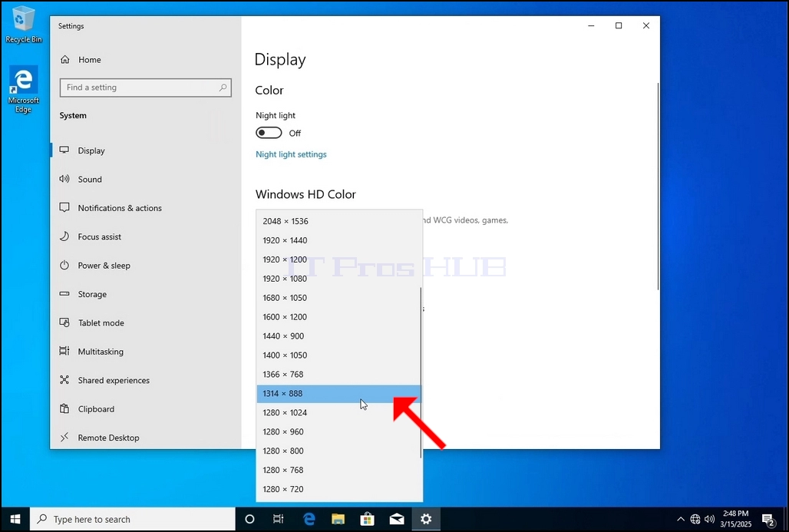Choose 1280 × 768 resolution
This screenshot has width=789, height=532.
pyautogui.click(x=338, y=470)
